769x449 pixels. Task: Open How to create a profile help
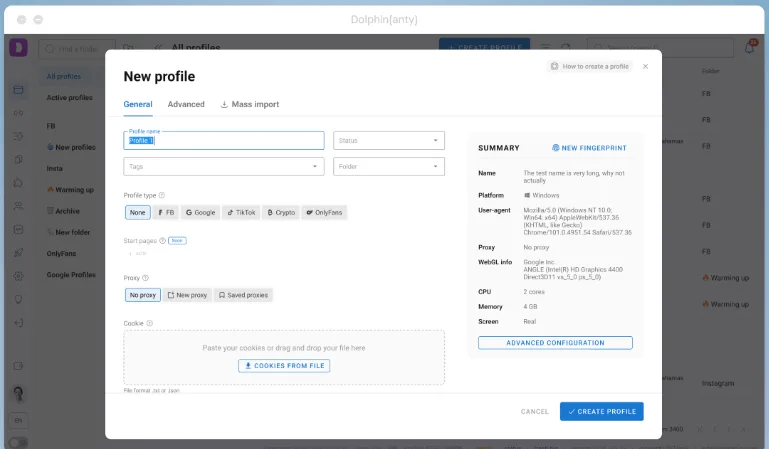(x=590, y=66)
